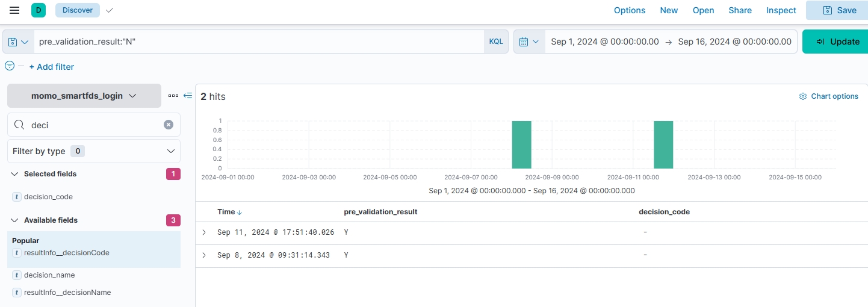The height and width of the screenshot is (307, 868).
Task: Click the + Add filter link
Action: pyautogui.click(x=52, y=67)
